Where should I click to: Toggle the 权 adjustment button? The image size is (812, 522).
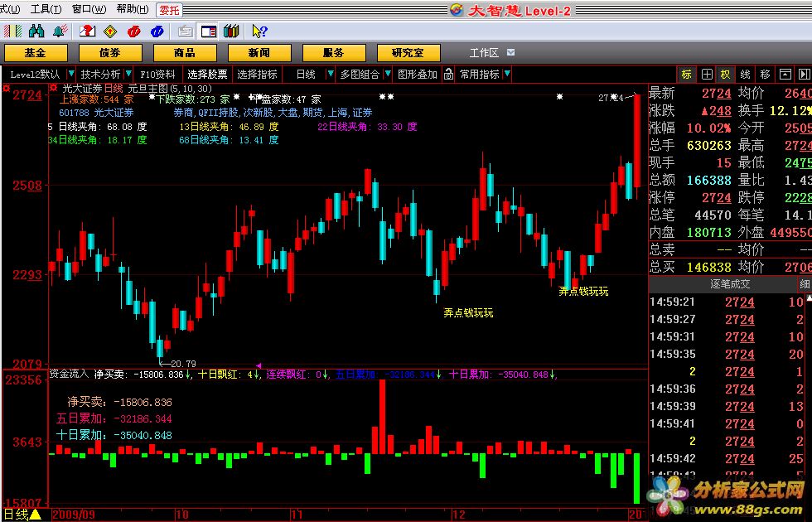(x=725, y=75)
